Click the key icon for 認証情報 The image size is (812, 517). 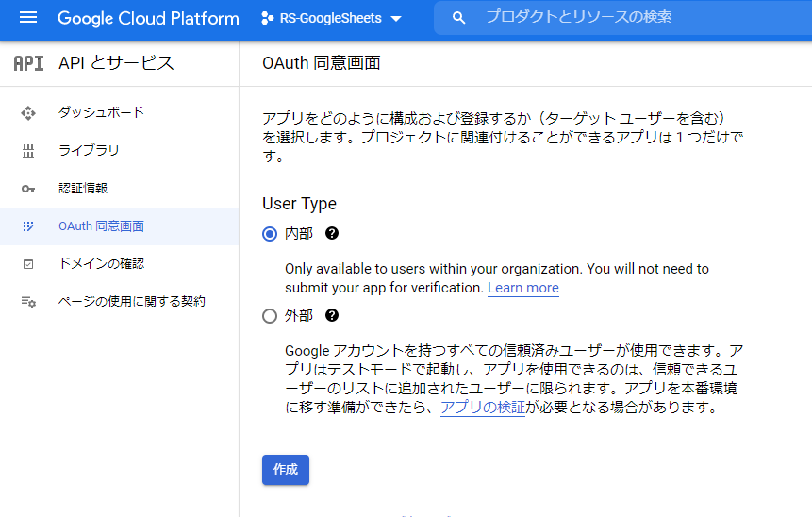tap(28, 189)
